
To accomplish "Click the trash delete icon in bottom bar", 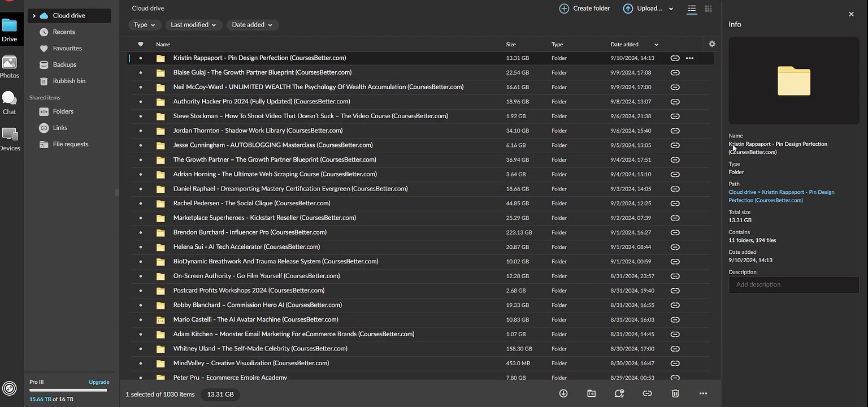I will (675, 393).
